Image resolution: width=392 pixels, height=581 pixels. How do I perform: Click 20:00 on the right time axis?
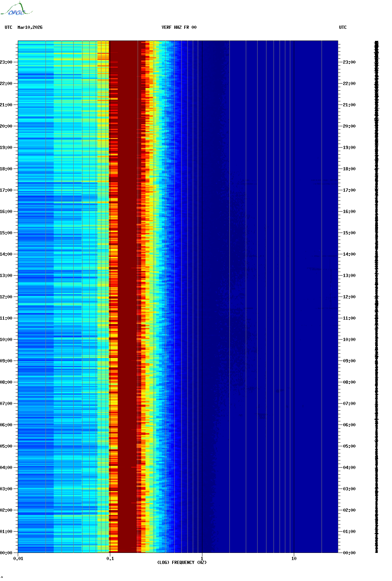tap(349, 126)
